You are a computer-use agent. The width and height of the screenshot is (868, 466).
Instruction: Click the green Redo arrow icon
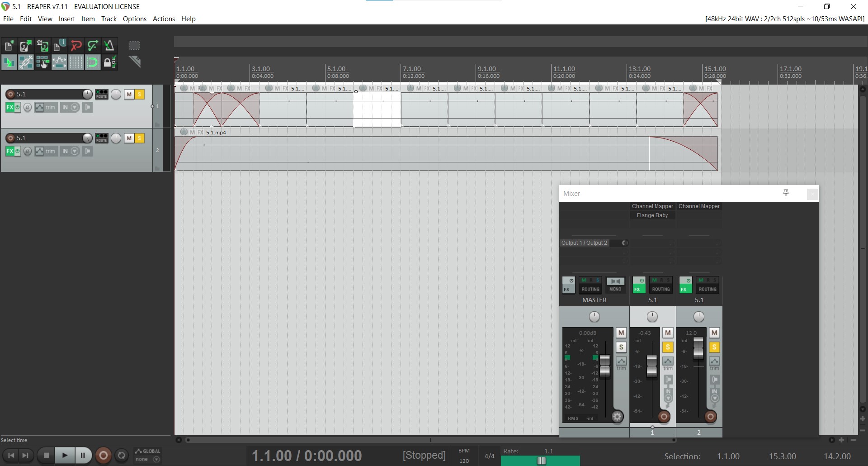93,46
